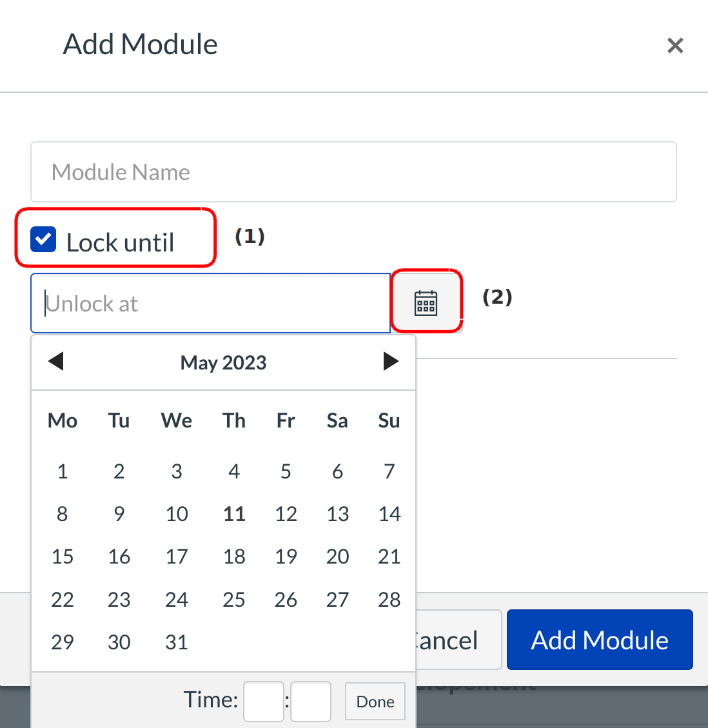Click the Module Name text field
Screen dimensions: 708x728
[353, 172]
